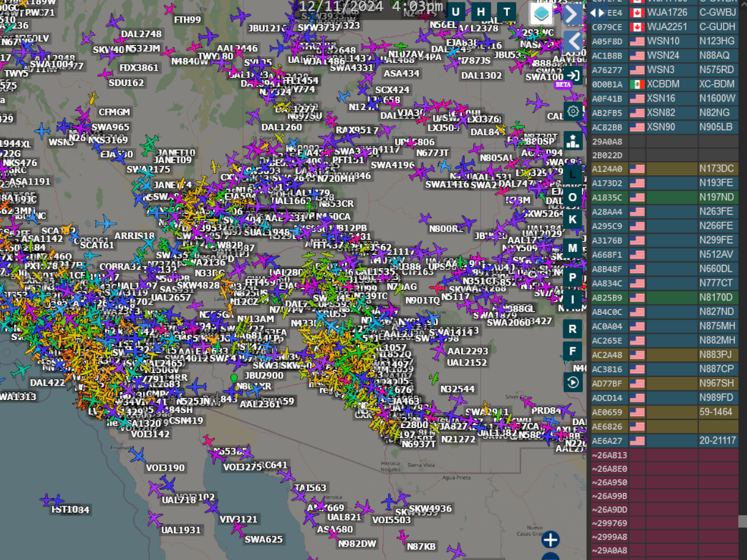Click aircraft label VOI3190 on map

point(165,468)
